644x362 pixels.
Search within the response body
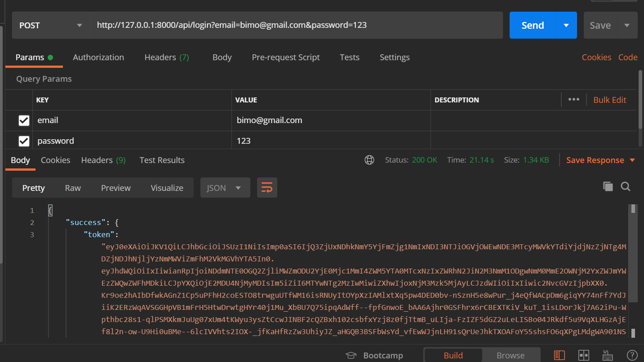tap(626, 186)
